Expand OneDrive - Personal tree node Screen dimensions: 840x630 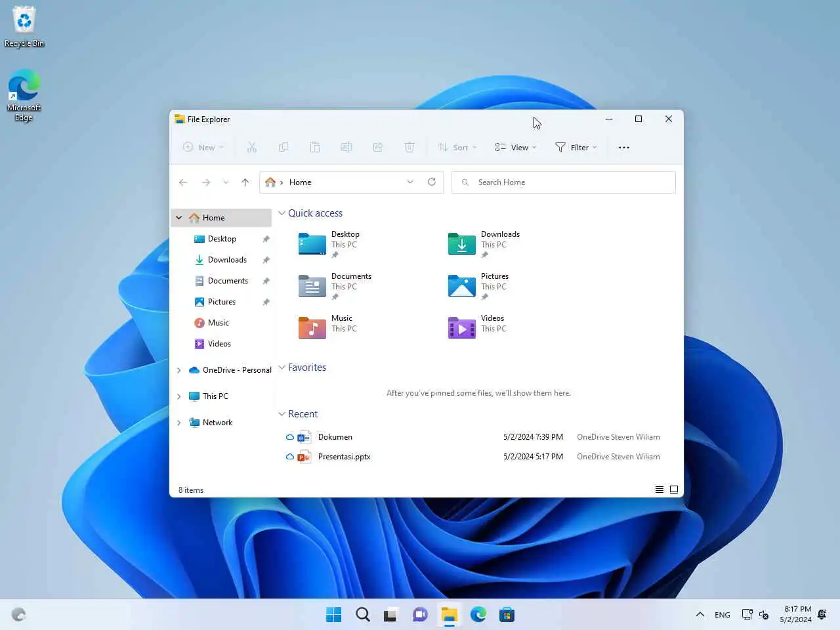click(x=178, y=370)
